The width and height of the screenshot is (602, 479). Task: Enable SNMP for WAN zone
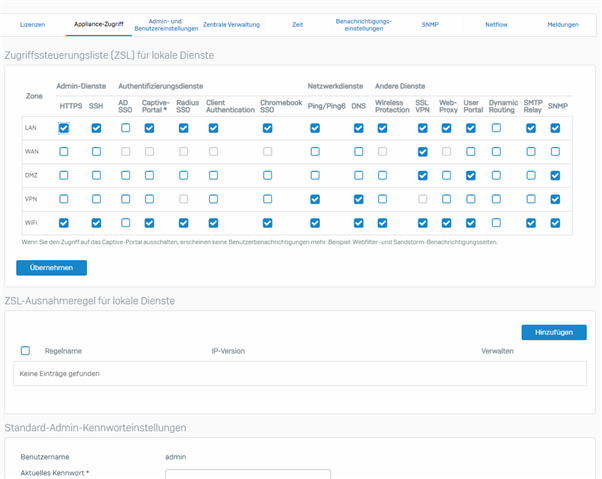[x=555, y=152]
